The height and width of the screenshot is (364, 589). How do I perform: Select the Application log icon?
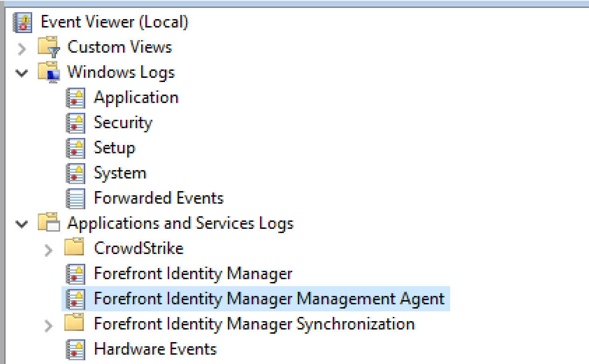point(75,97)
